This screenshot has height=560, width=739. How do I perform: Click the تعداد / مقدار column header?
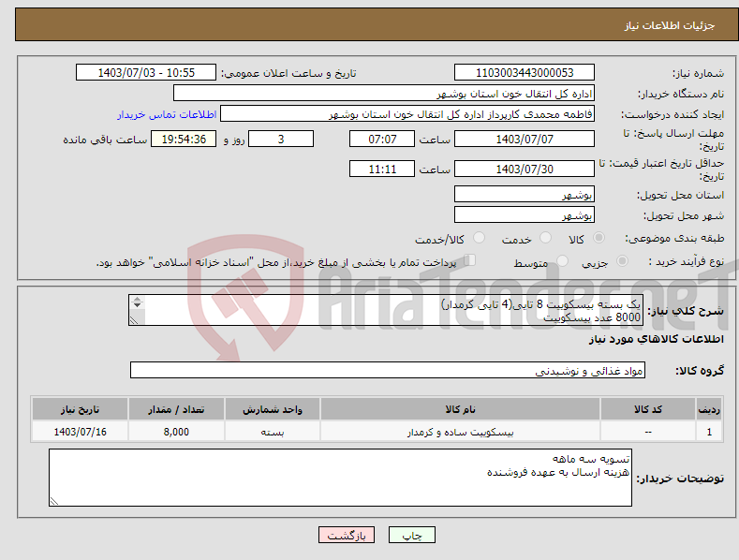click(x=176, y=409)
